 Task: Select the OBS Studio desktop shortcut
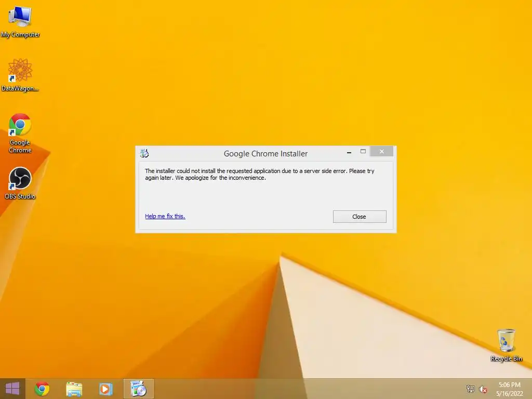pyautogui.click(x=20, y=183)
